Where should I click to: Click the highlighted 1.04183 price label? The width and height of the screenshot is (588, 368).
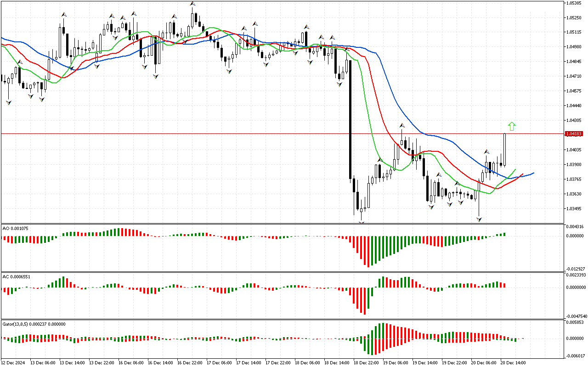pos(574,134)
